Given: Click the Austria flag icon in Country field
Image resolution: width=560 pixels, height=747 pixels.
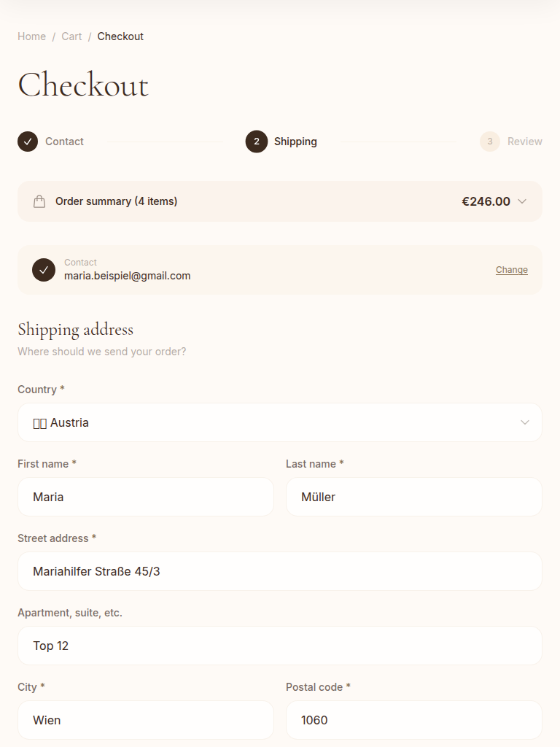Looking at the screenshot, I should click(39, 423).
